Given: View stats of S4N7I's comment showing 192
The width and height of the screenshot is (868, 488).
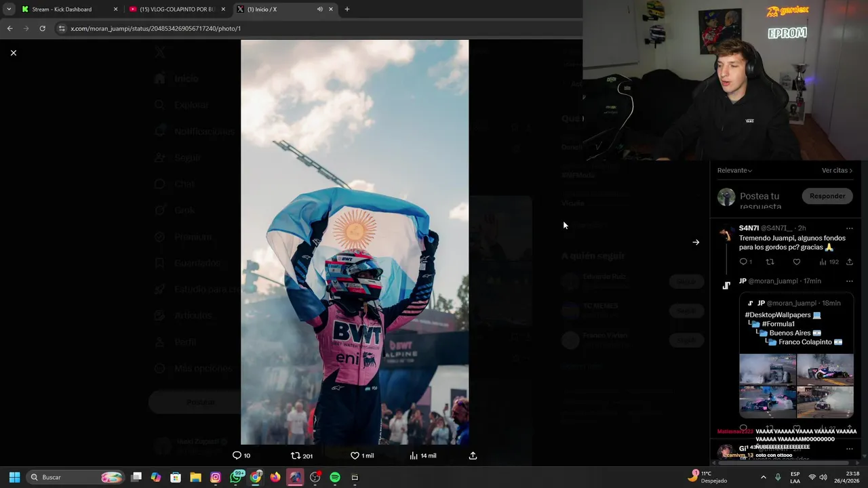Looking at the screenshot, I should [829, 262].
